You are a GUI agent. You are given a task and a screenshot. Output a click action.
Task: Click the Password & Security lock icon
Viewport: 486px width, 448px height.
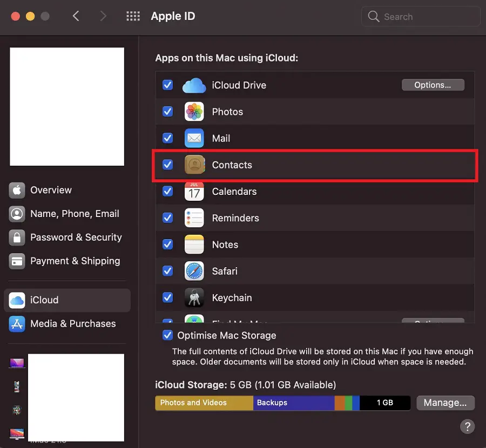(17, 237)
